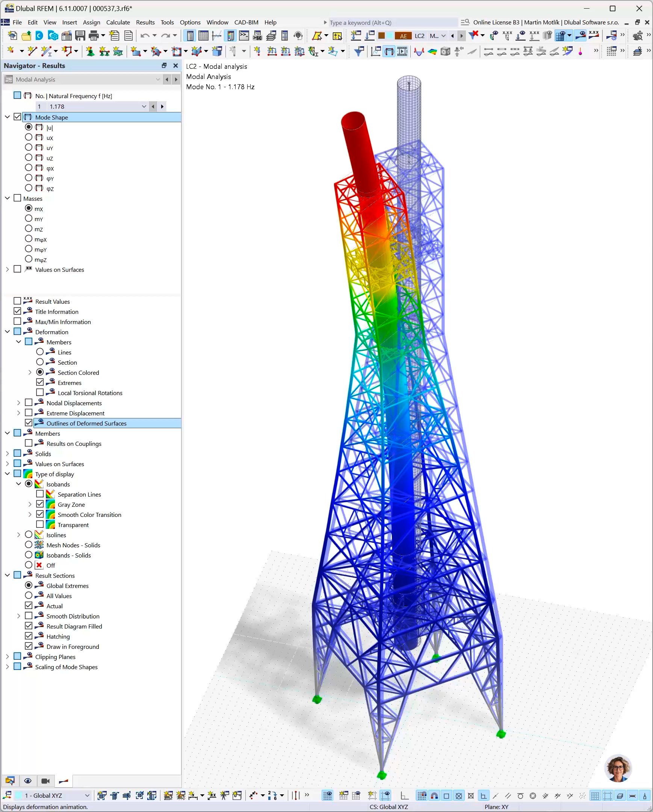Click the Print icon in the toolbar
This screenshot has height=812, width=653.
click(x=94, y=36)
